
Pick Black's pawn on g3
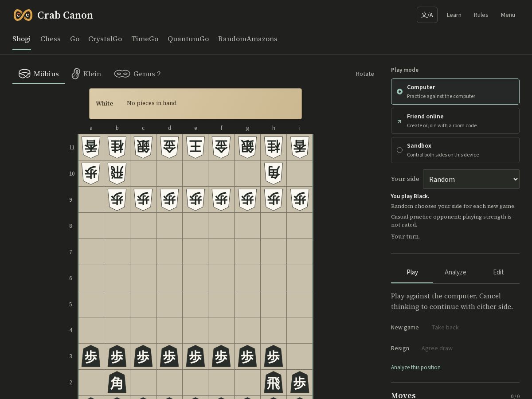point(247,356)
